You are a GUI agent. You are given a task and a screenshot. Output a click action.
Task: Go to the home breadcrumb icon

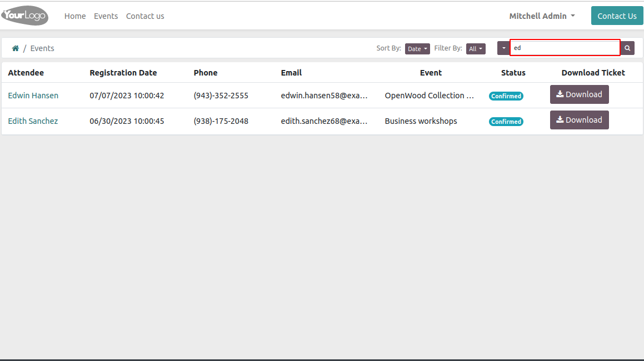pos(15,48)
